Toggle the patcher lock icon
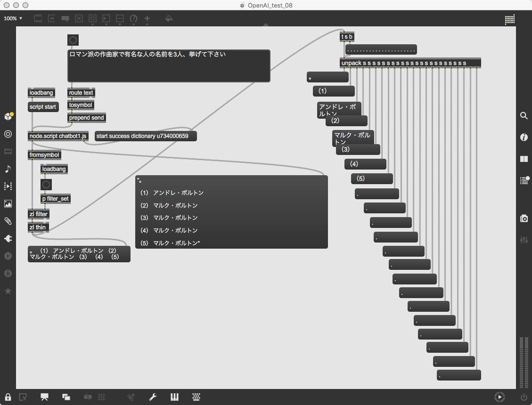This screenshot has height=405, width=532. click(x=8, y=397)
